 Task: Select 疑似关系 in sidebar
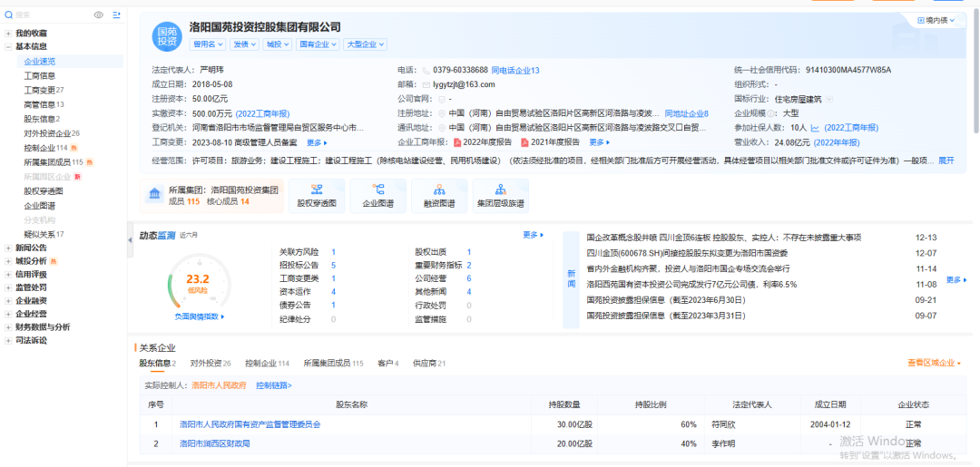click(44, 234)
